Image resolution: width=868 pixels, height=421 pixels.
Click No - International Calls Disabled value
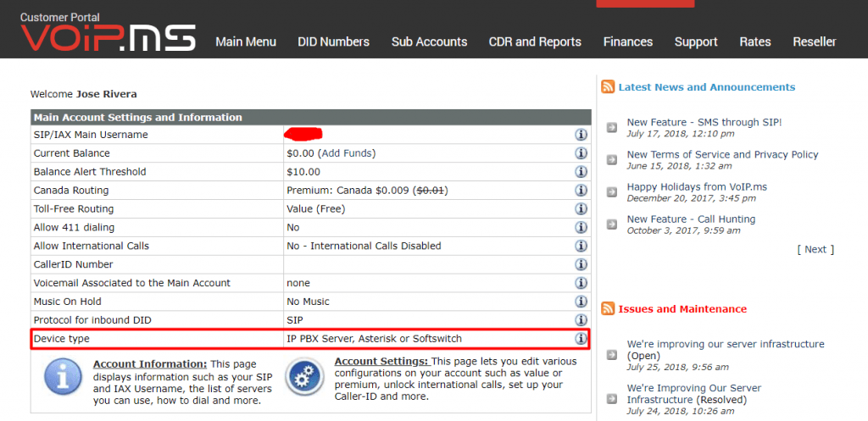click(364, 246)
